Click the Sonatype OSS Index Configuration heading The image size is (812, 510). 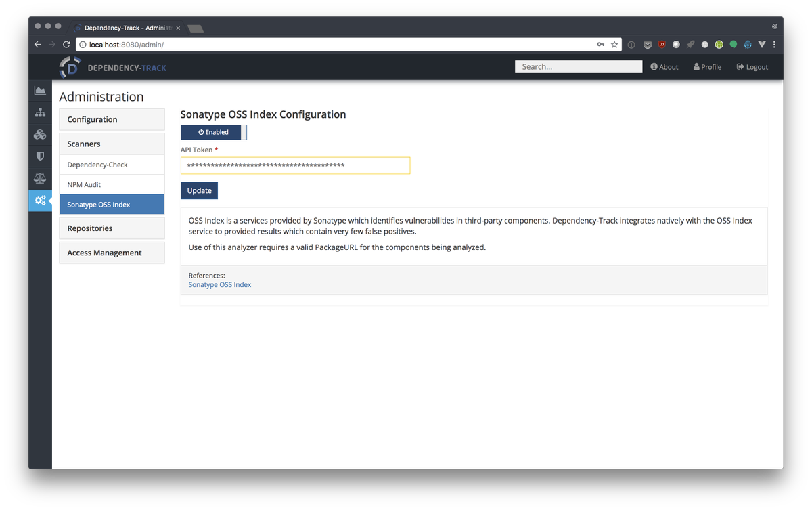pyautogui.click(x=263, y=114)
